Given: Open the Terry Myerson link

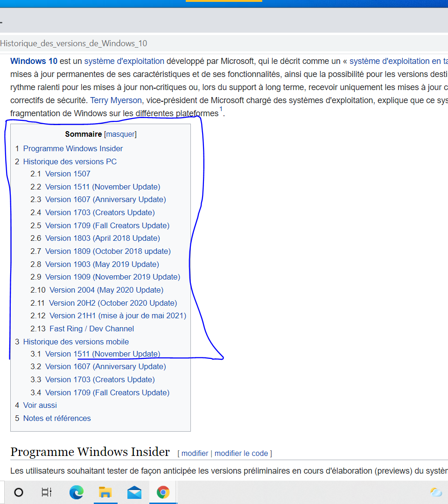Looking at the screenshot, I should tap(116, 100).
